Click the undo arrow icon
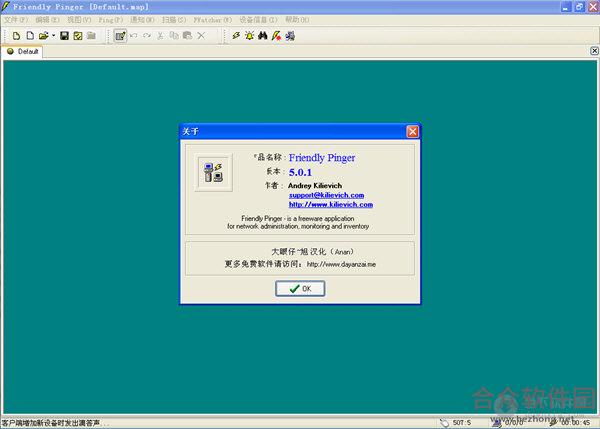The height and width of the screenshot is (429, 600). click(x=134, y=36)
